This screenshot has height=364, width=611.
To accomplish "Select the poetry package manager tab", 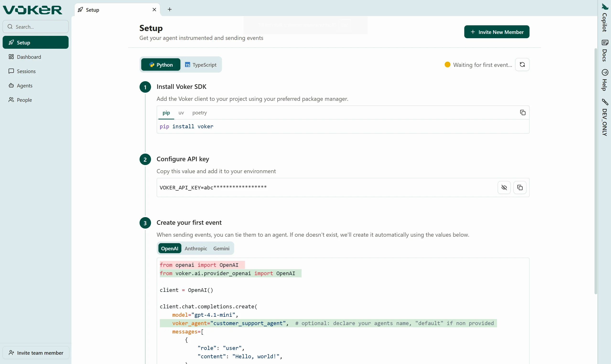I will (x=200, y=113).
